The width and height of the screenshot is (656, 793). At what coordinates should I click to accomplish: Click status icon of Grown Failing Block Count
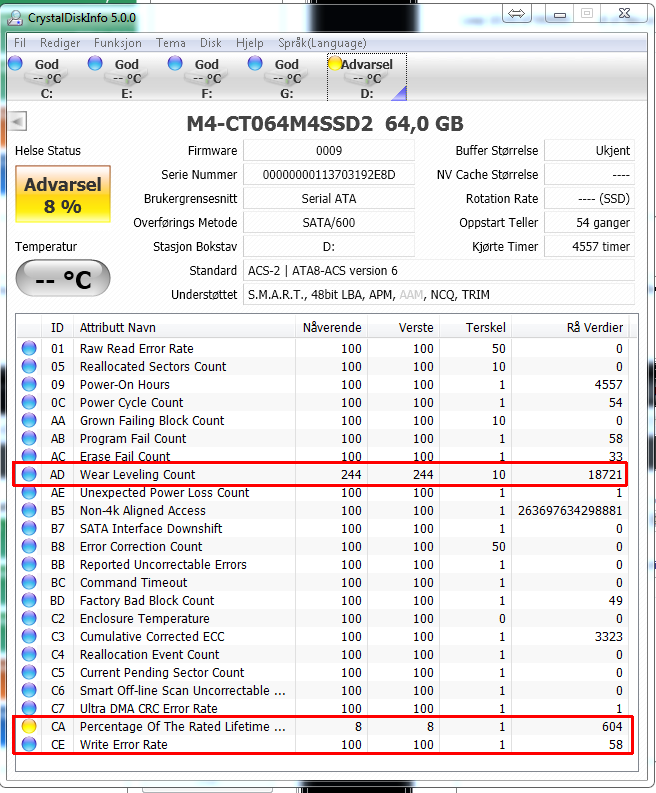click(29, 420)
